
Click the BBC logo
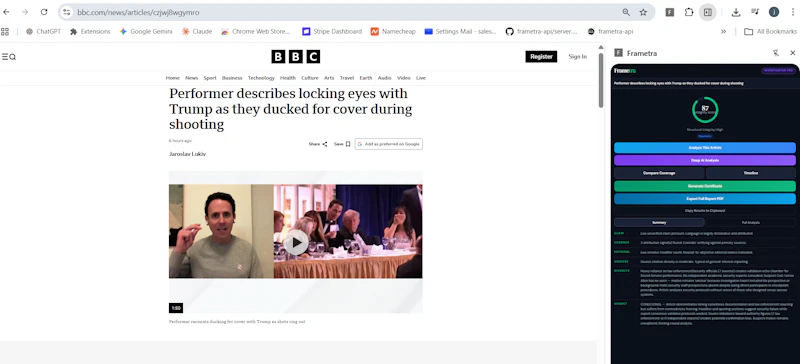[295, 57]
